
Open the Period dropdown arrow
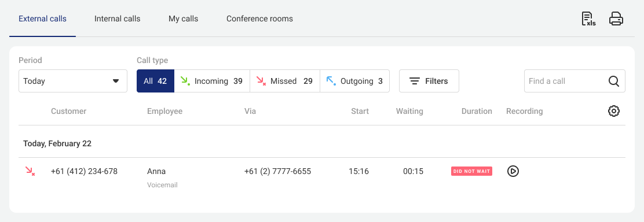point(116,81)
